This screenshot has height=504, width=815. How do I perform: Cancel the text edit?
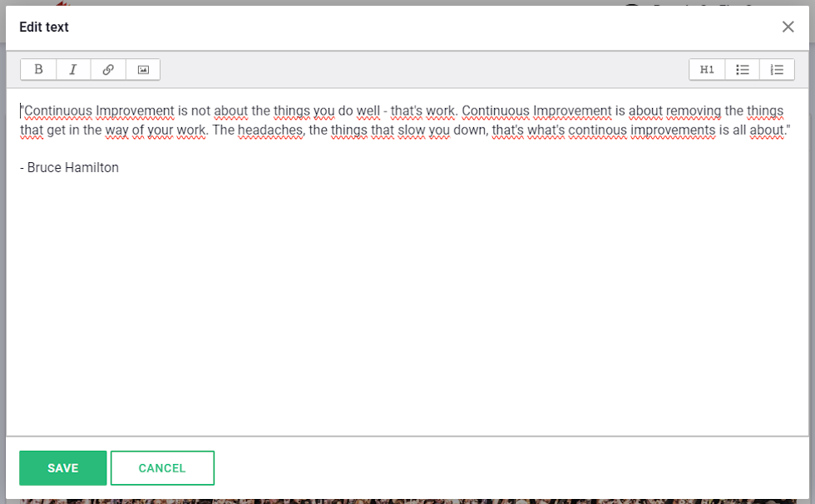pos(162,468)
